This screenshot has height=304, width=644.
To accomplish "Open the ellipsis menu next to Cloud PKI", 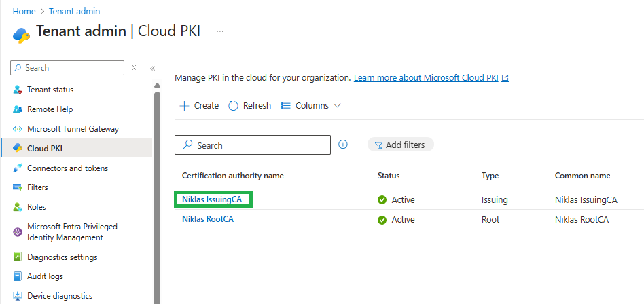I will click(x=220, y=31).
